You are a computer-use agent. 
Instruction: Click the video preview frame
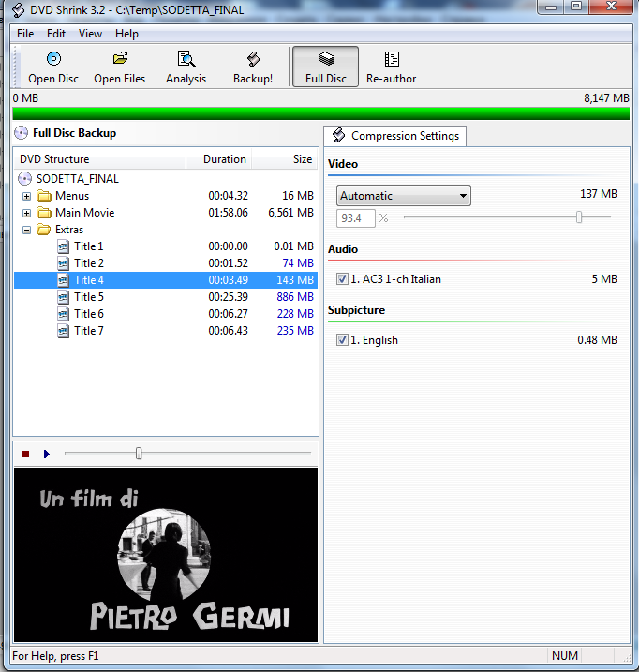click(x=166, y=555)
